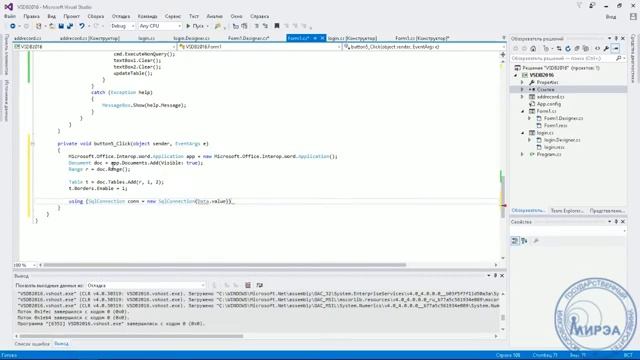Click the find in files toolbar icon
This screenshot has width=640, height=360.
pos(218,26)
